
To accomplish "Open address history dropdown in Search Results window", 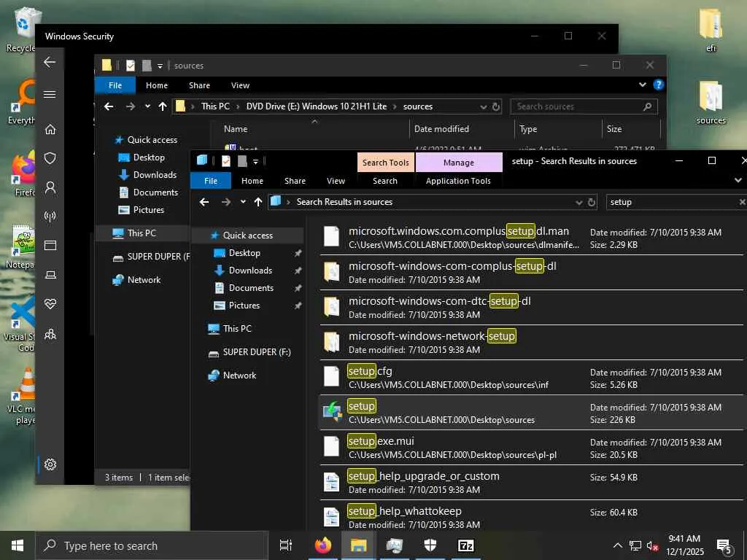I will 578,203.
